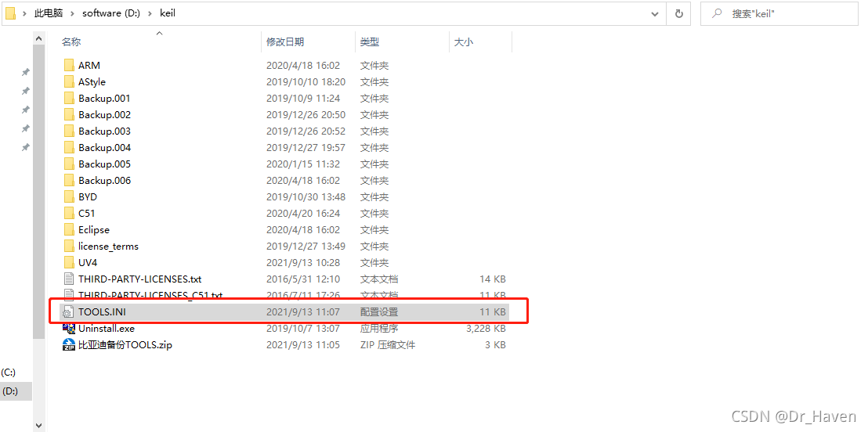868x432 pixels.
Task: Sort by 名称 column header
Action: pyautogui.click(x=71, y=42)
